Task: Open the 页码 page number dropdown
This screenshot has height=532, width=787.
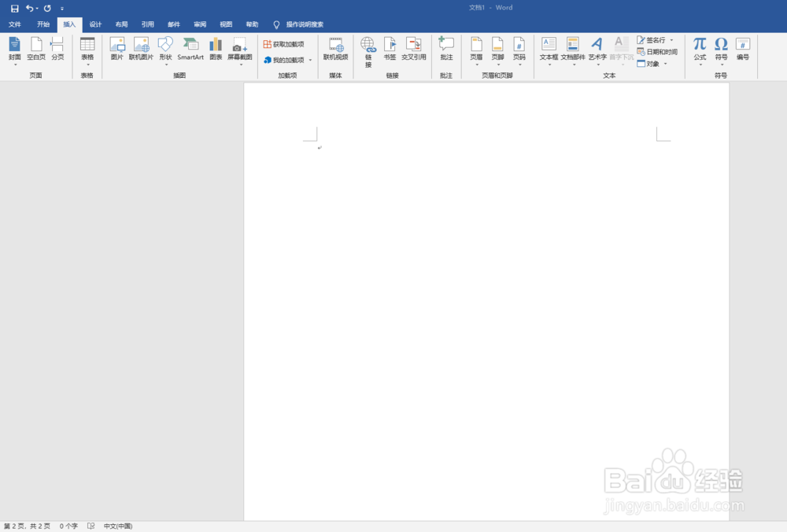Action: tap(519, 51)
